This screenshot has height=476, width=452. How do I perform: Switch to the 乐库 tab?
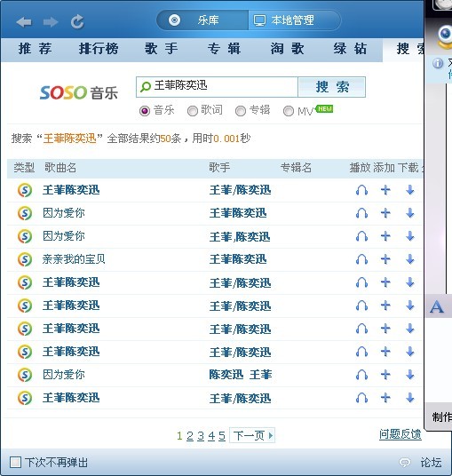point(202,20)
